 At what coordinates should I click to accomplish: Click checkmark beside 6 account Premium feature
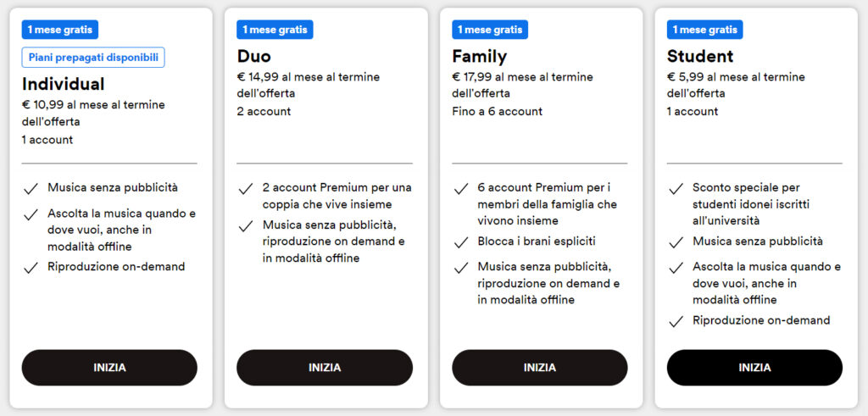pos(461,188)
